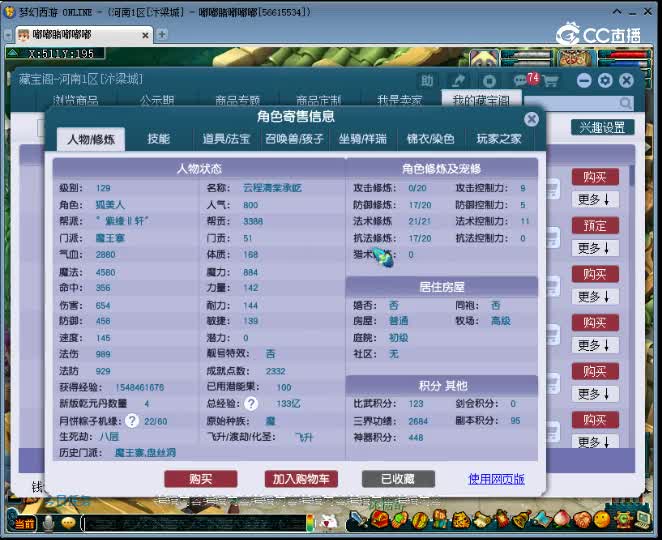Click the 获得经验 value 1548461676

140,387
